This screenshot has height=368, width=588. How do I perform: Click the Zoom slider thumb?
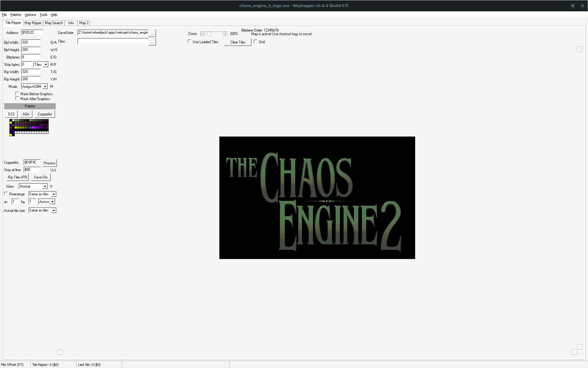point(209,34)
